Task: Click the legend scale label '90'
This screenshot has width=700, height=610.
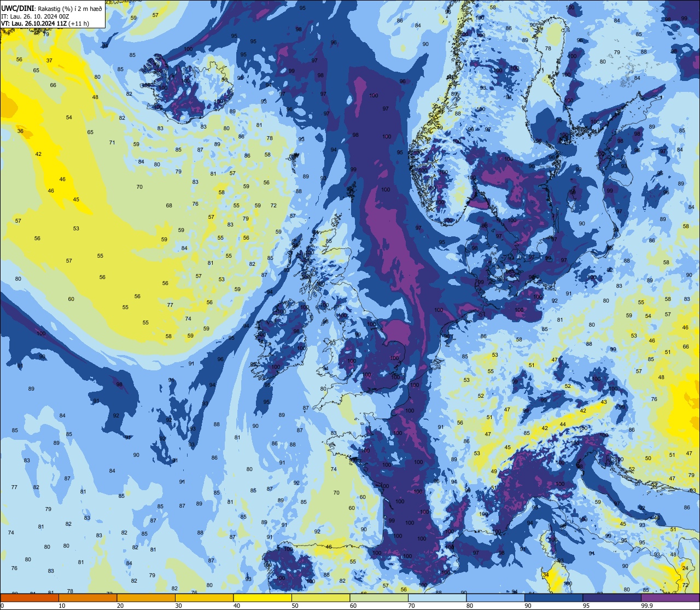Action: pyautogui.click(x=528, y=606)
